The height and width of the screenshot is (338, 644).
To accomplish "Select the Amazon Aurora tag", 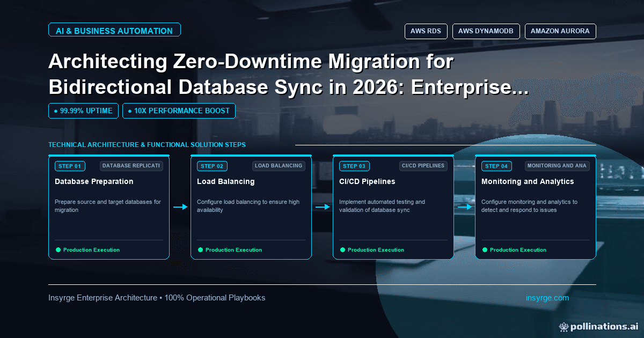I will pyautogui.click(x=560, y=31).
